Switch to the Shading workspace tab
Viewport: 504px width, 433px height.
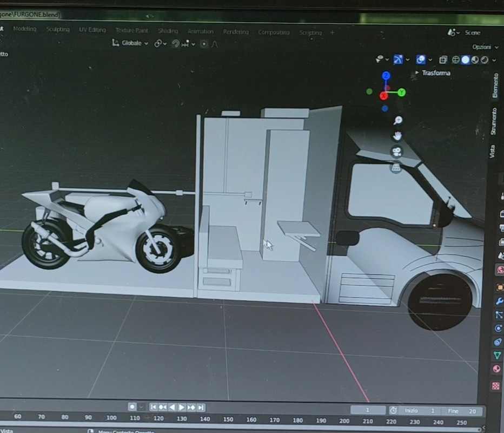(x=168, y=31)
